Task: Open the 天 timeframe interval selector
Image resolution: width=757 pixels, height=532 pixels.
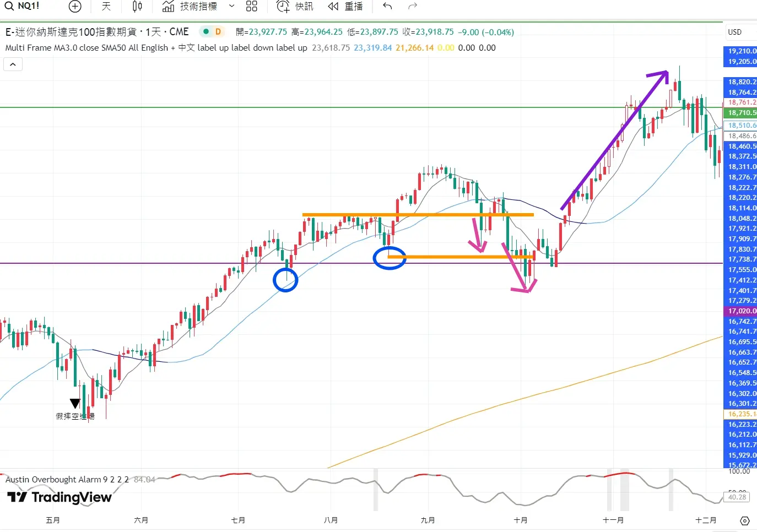Action: point(106,7)
